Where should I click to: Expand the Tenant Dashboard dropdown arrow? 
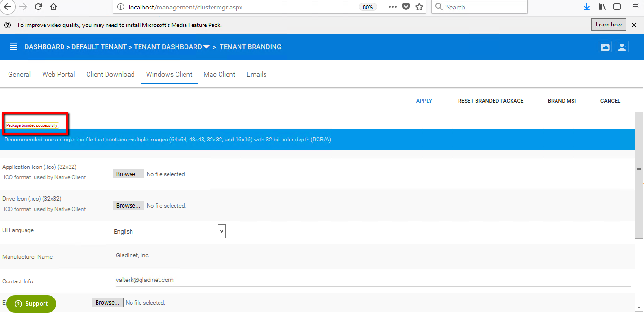tap(206, 47)
